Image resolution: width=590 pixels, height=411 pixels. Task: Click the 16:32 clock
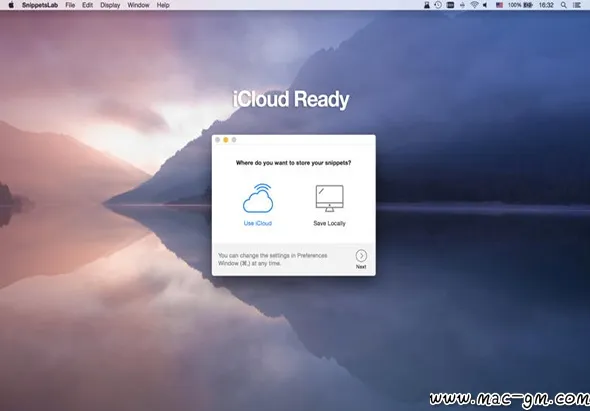point(546,5)
